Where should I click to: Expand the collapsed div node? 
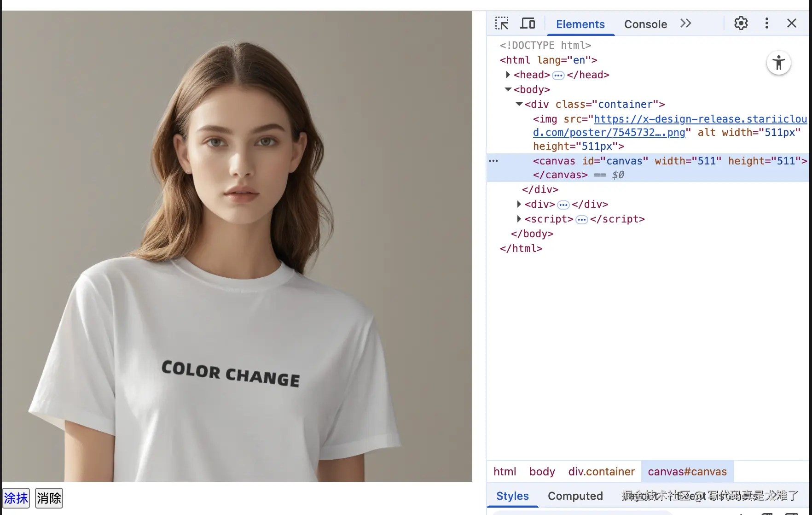tap(519, 204)
